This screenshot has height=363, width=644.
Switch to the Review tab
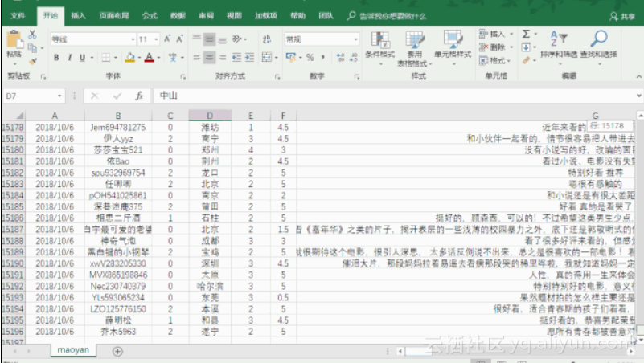[x=206, y=16]
